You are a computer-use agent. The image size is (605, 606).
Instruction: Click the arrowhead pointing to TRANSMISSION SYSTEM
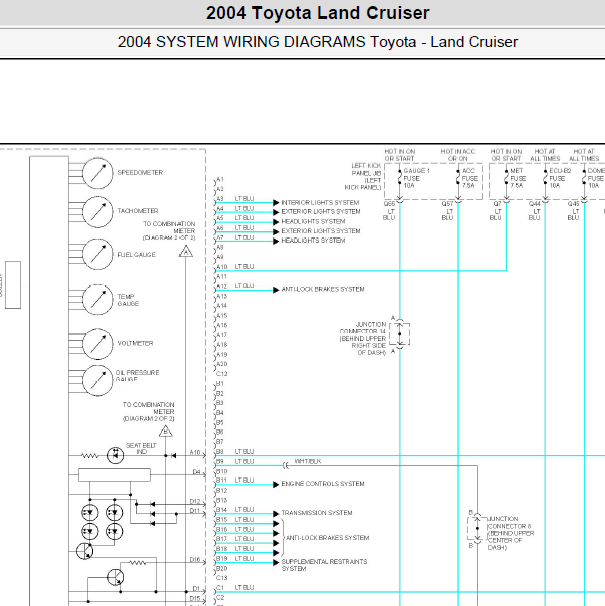click(x=276, y=514)
